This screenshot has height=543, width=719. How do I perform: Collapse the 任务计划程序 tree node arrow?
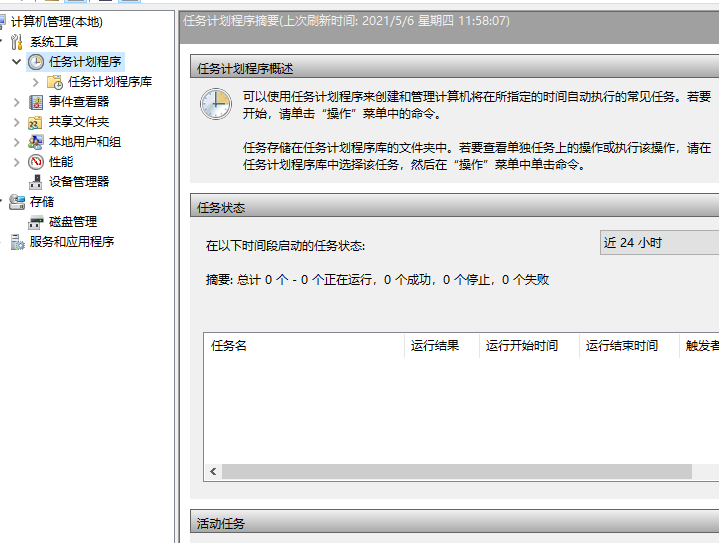(16, 62)
